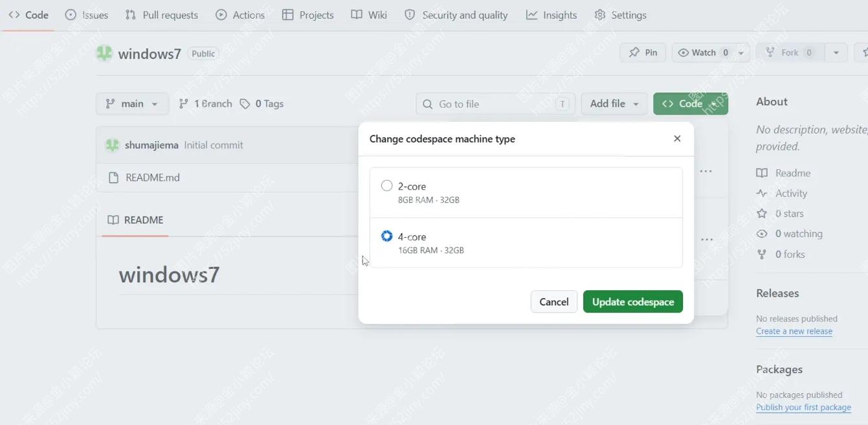Pin the windows7 repository
868x425 pixels.
pos(643,52)
